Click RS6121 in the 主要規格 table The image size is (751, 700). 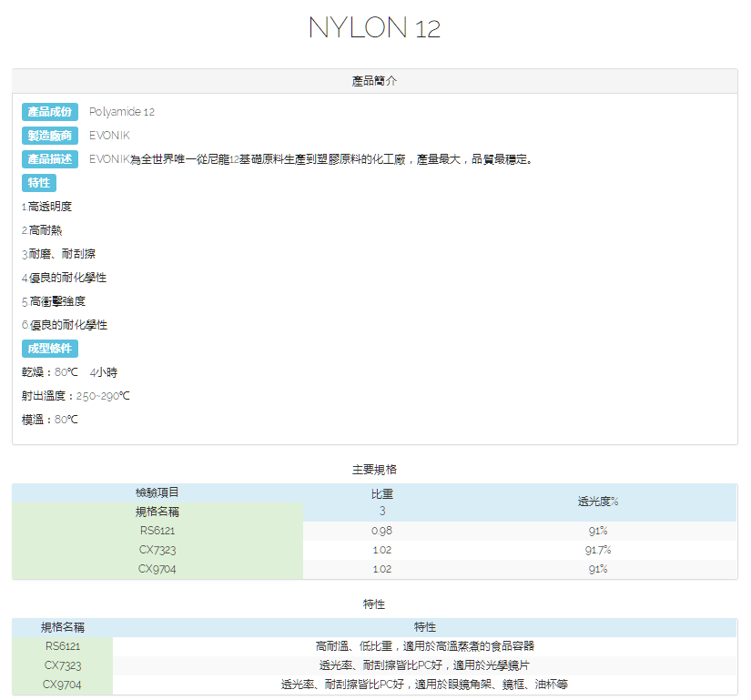click(157, 531)
